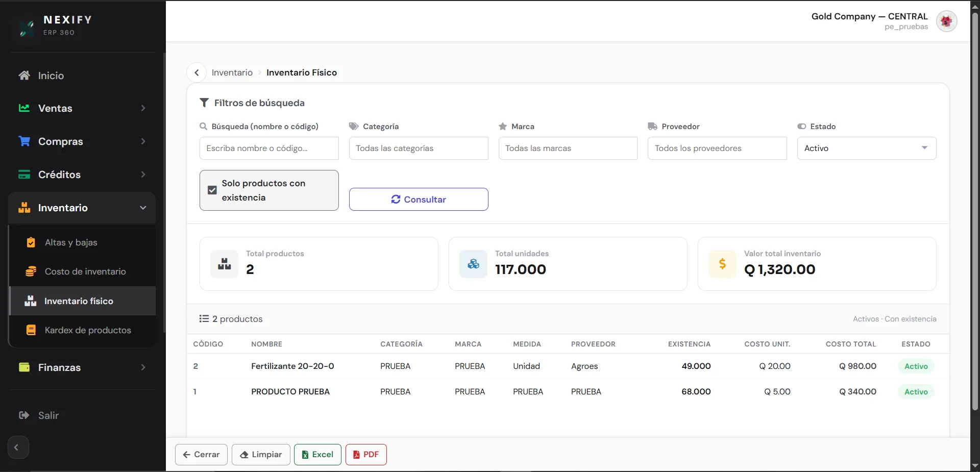Click the Limpiar button
Image resolution: width=980 pixels, height=472 pixels.
(x=261, y=455)
